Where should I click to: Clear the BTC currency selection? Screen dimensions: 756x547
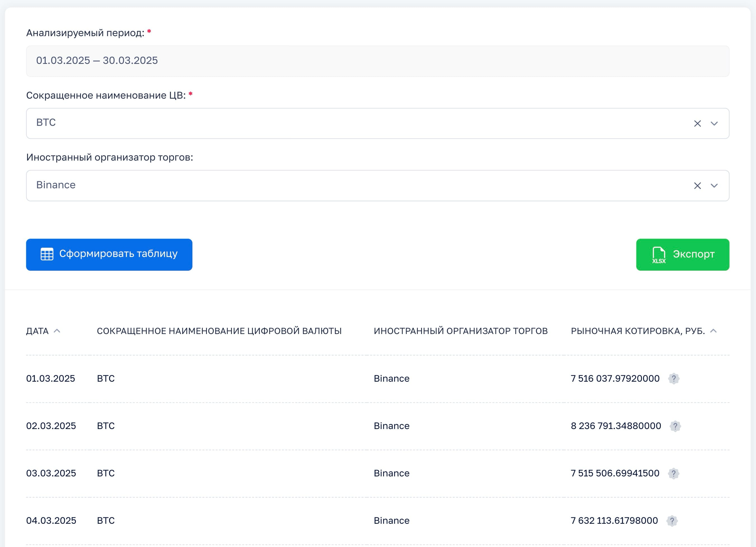[x=697, y=123]
